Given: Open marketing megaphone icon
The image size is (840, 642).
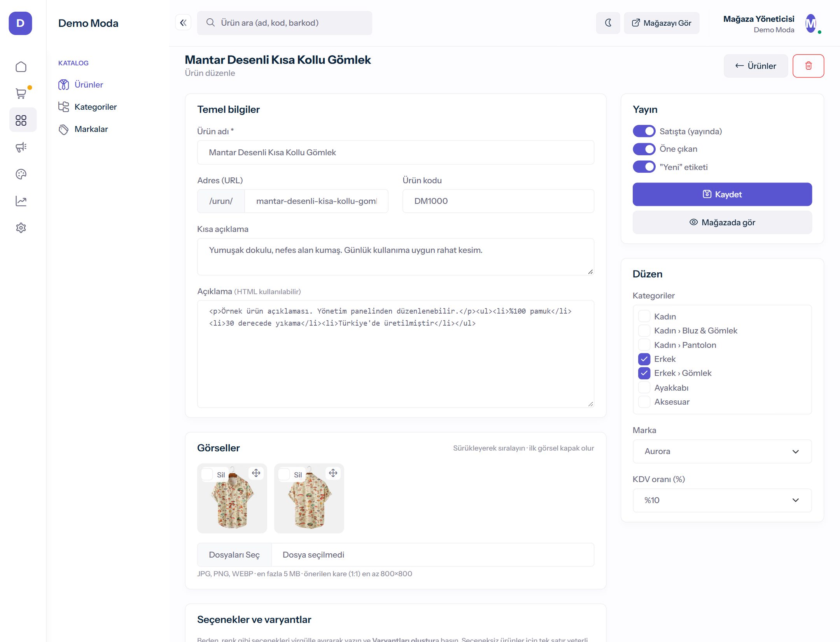Looking at the screenshot, I should coord(21,147).
